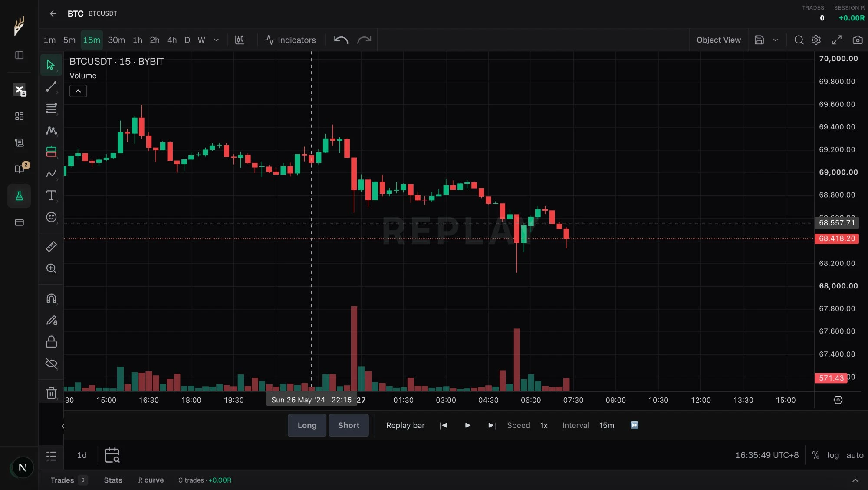Open save layout dropdown arrow
This screenshot has width=868, height=490.
click(776, 40)
